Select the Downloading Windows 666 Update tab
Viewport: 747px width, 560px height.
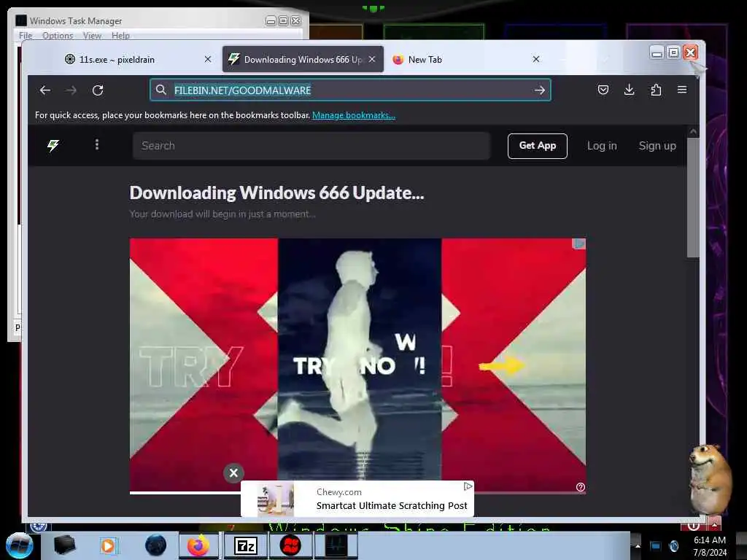coord(303,59)
